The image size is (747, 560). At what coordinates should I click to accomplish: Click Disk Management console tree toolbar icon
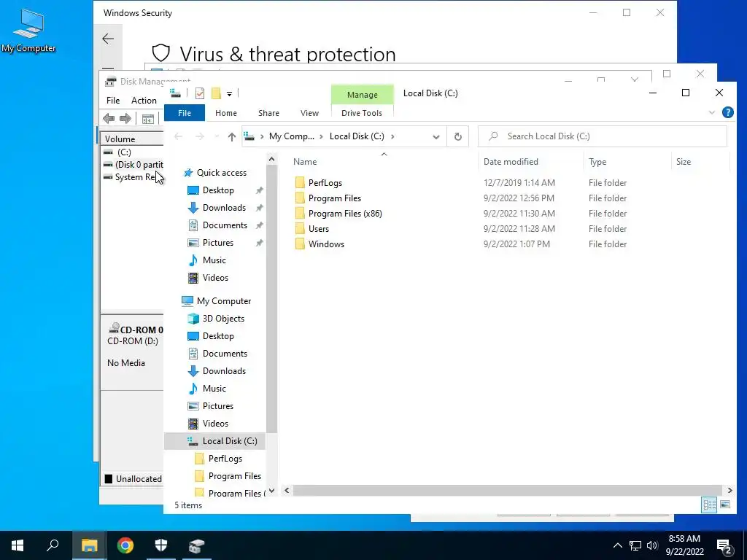tap(147, 119)
